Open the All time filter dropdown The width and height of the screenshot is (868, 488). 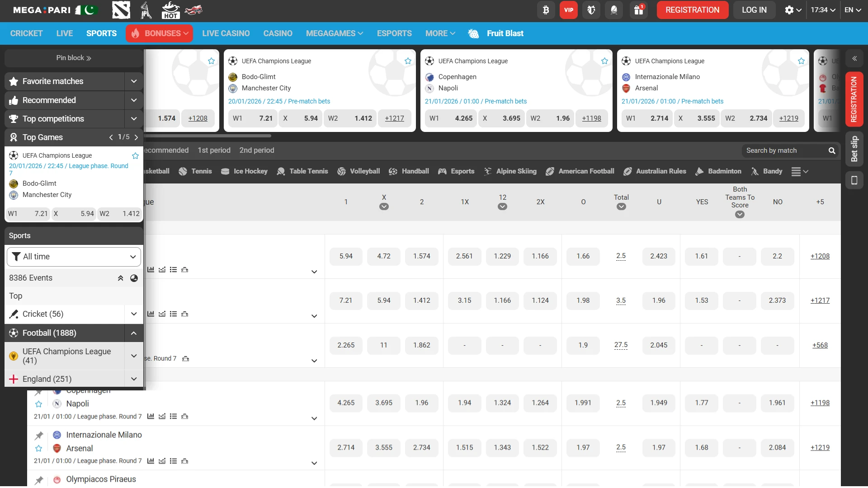coord(73,256)
